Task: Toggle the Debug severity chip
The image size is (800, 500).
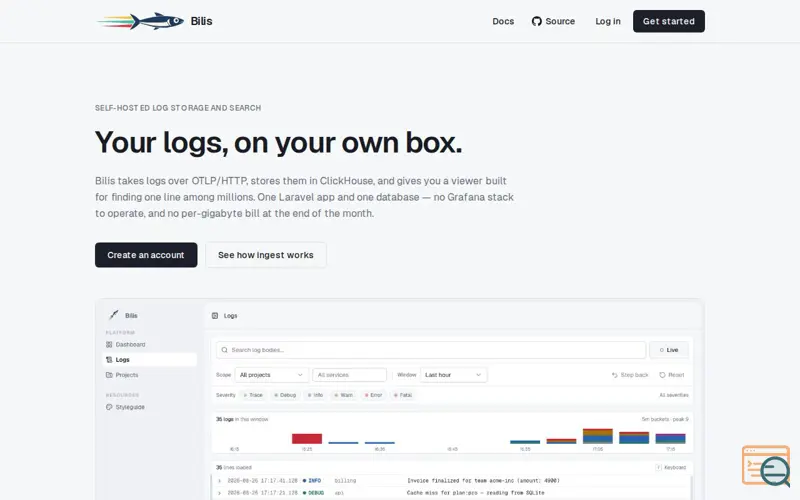Action: (x=285, y=395)
